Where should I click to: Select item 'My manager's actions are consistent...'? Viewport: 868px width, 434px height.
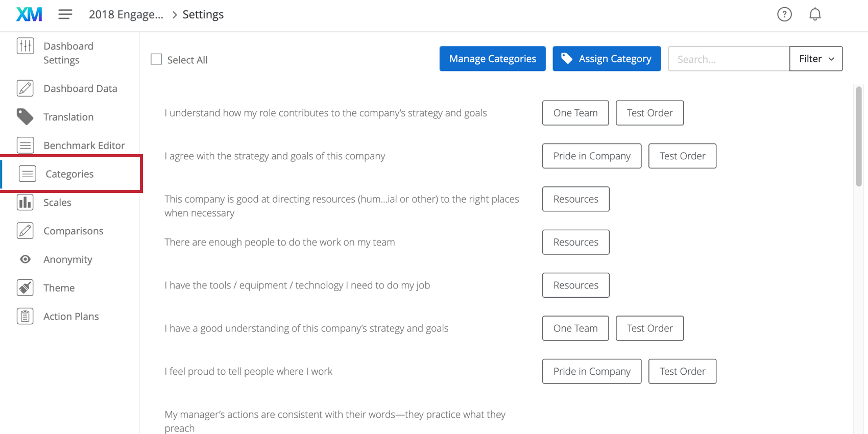click(x=335, y=421)
